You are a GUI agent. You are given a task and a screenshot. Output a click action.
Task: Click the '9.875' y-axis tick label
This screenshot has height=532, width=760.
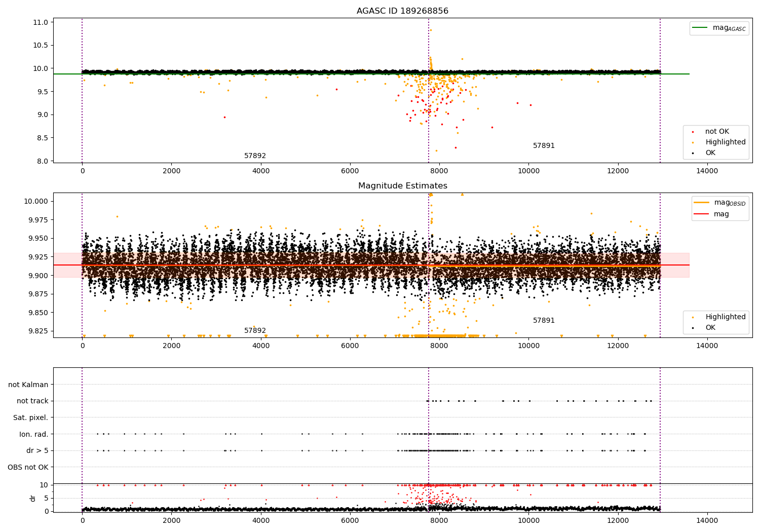point(39,294)
